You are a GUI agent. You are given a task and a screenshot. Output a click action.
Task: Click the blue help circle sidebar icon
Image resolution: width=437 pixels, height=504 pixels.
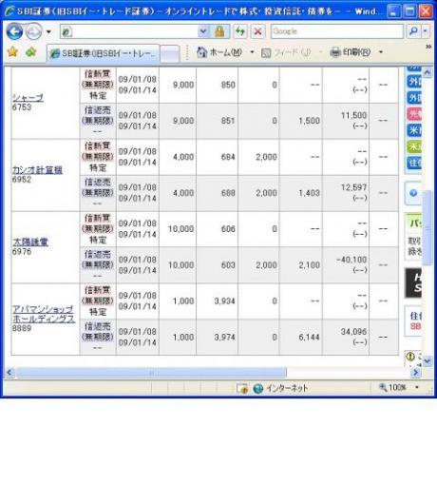413,193
